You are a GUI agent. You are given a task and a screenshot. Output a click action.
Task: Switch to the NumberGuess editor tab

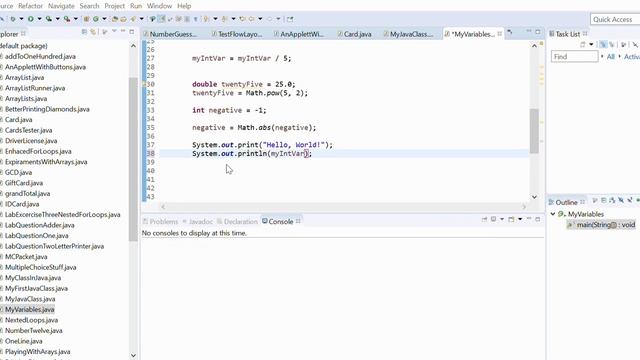(173, 34)
